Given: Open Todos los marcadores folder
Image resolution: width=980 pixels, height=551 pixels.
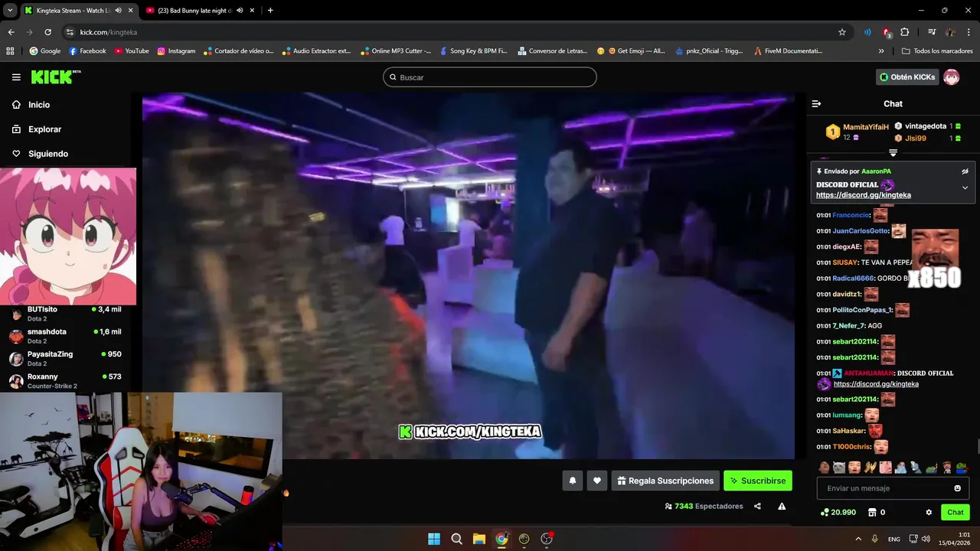Looking at the screenshot, I should click(937, 51).
